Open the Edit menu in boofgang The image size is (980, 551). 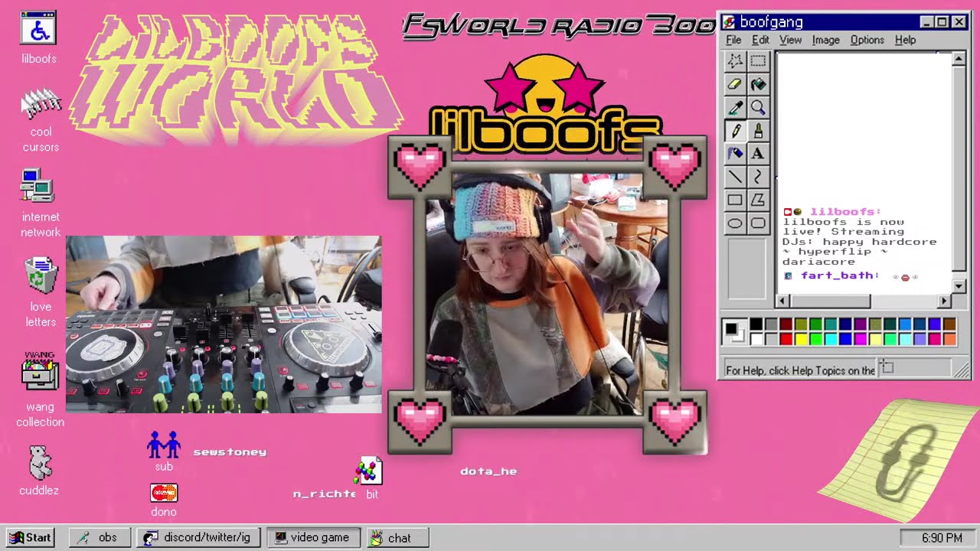pos(760,40)
